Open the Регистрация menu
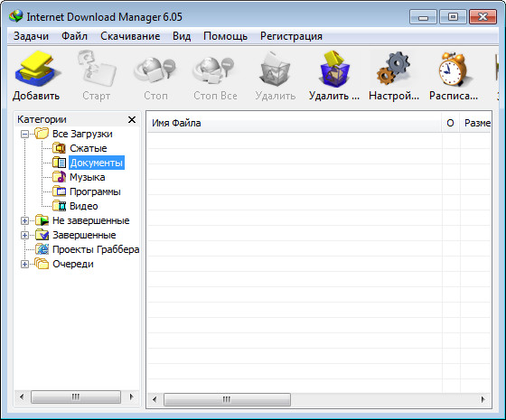Image resolution: width=506 pixels, height=420 pixels. tap(291, 36)
